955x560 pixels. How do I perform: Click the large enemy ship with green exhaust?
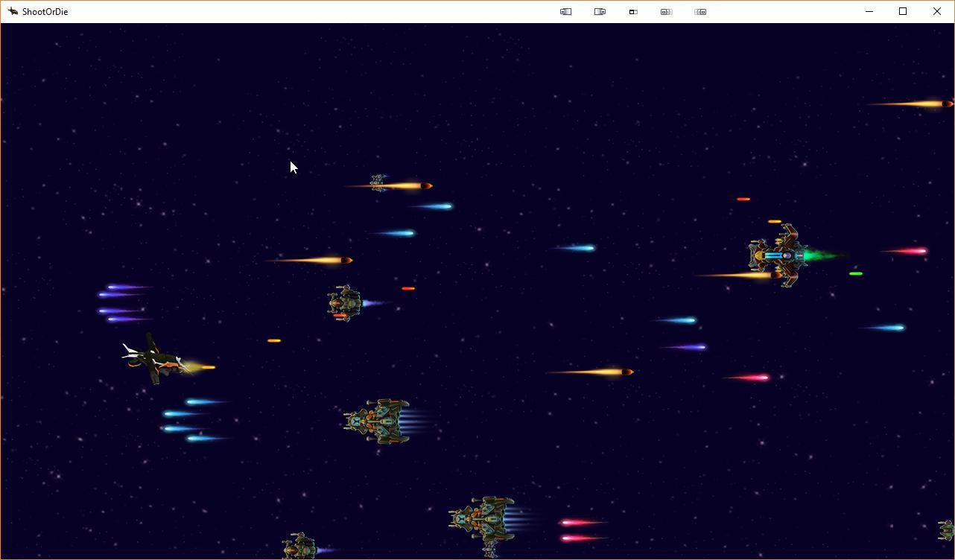(x=778, y=255)
